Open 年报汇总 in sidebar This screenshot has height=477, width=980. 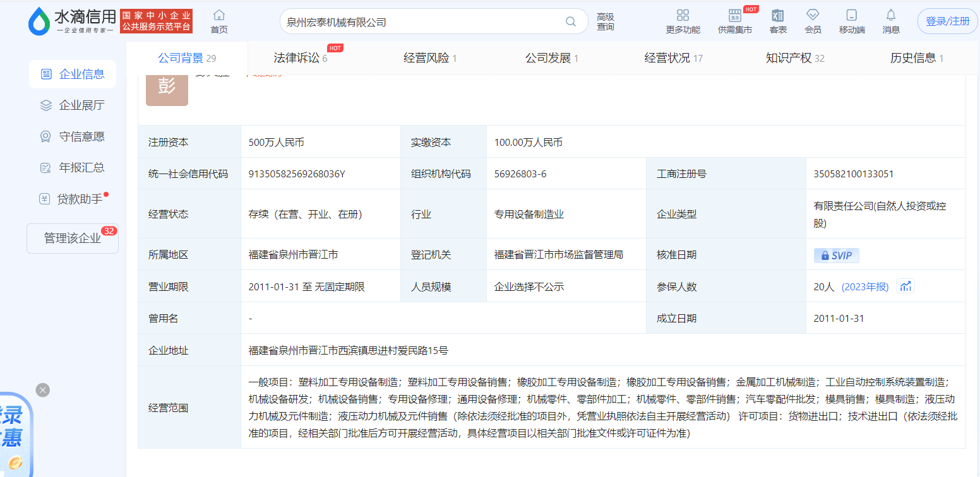73,167
